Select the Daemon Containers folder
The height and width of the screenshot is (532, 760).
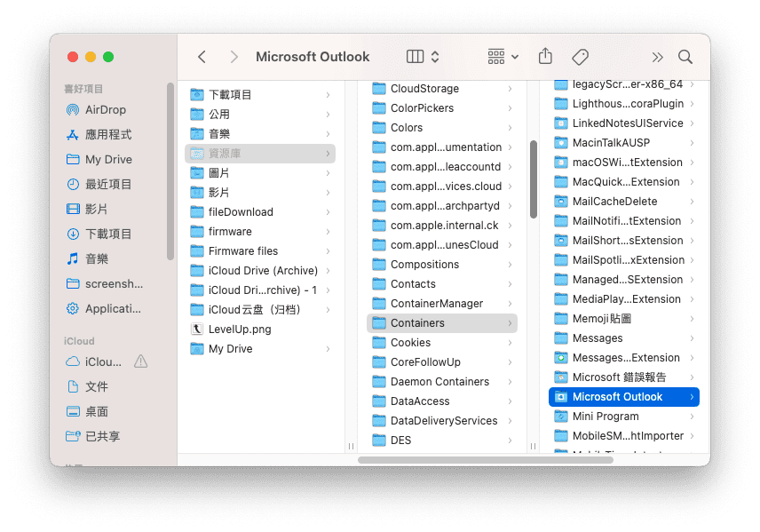(x=442, y=382)
